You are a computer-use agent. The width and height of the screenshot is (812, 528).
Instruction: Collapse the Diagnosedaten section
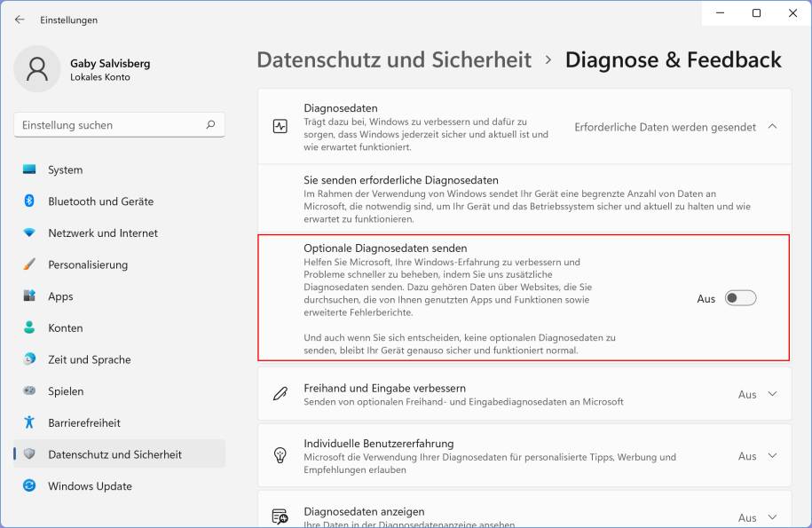pyautogui.click(x=771, y=125)
